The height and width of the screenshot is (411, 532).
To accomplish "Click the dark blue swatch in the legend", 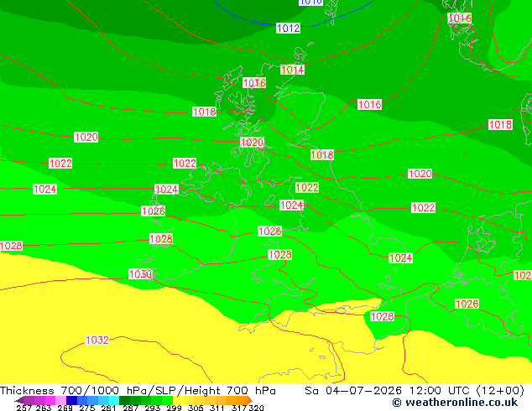I will pos(71,400).
